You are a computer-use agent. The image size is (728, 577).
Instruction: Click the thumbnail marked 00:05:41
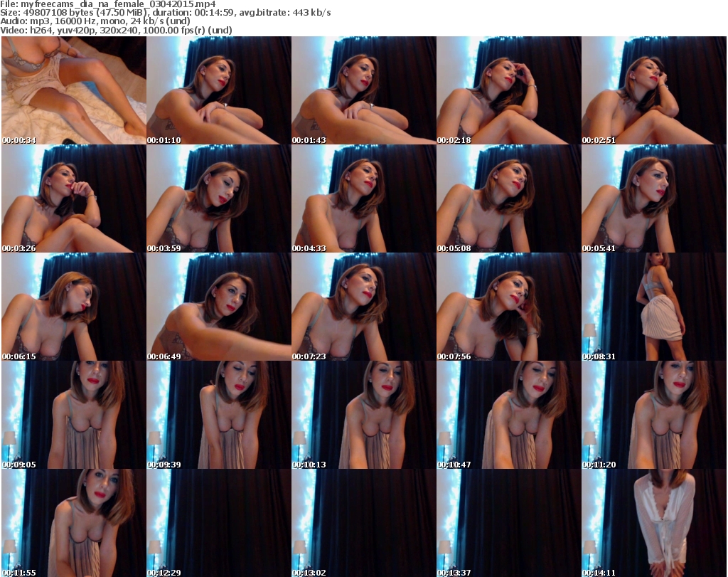653,198
